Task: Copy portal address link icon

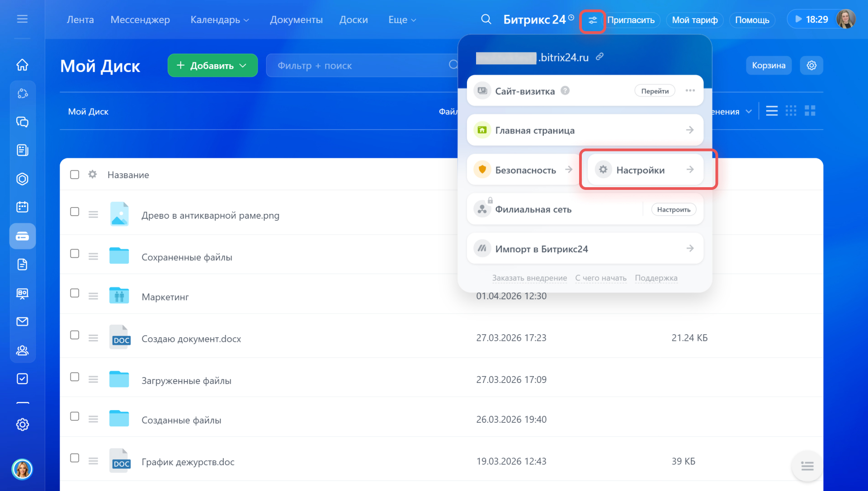Action: [600, 57]
